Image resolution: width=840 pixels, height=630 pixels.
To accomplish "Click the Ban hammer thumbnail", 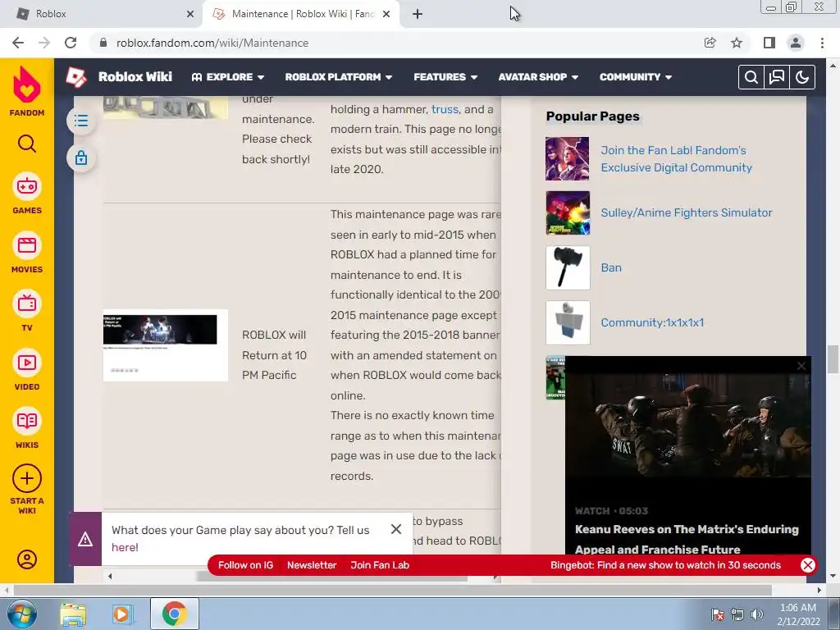I will (x=568, y=268).
